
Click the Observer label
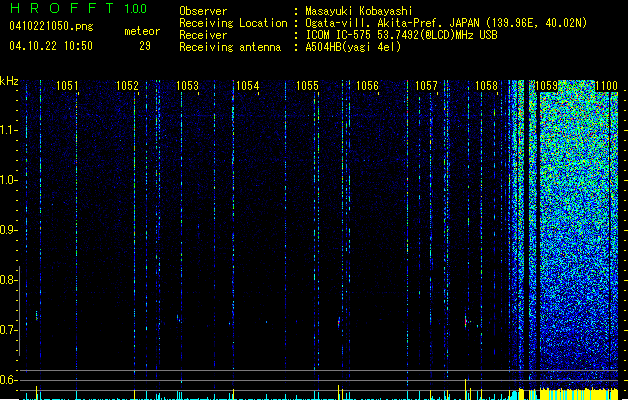coord(203,11)
